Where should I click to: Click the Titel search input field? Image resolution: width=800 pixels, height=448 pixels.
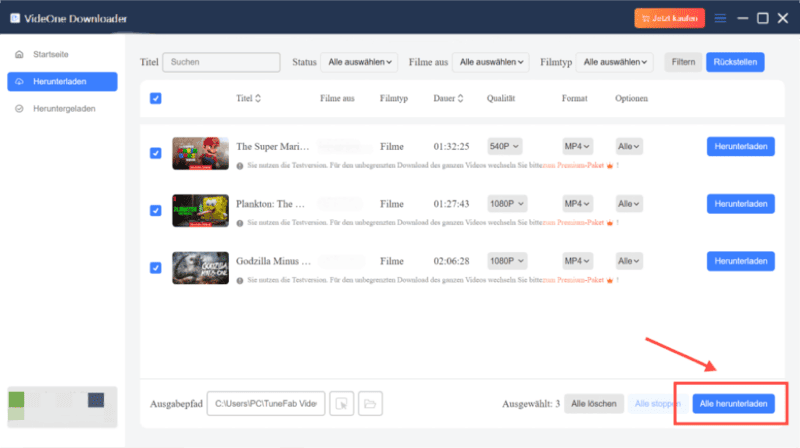(x=221, y=62)
